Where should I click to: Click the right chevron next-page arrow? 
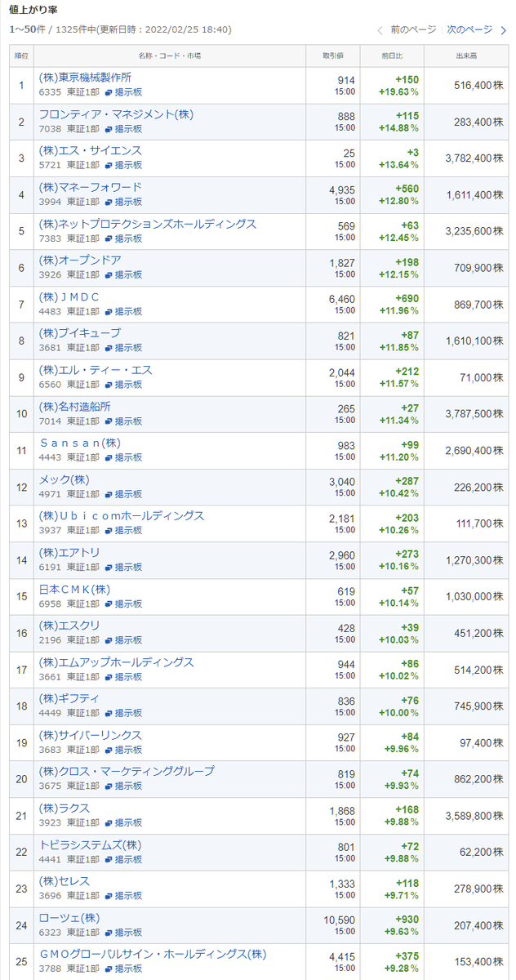(x=503, y=30)
